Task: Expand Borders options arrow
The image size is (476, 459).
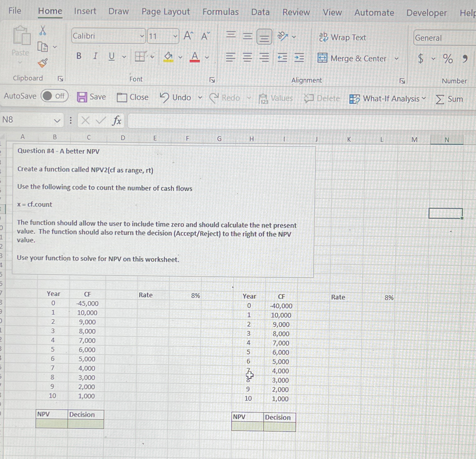Action: (152, 57)
